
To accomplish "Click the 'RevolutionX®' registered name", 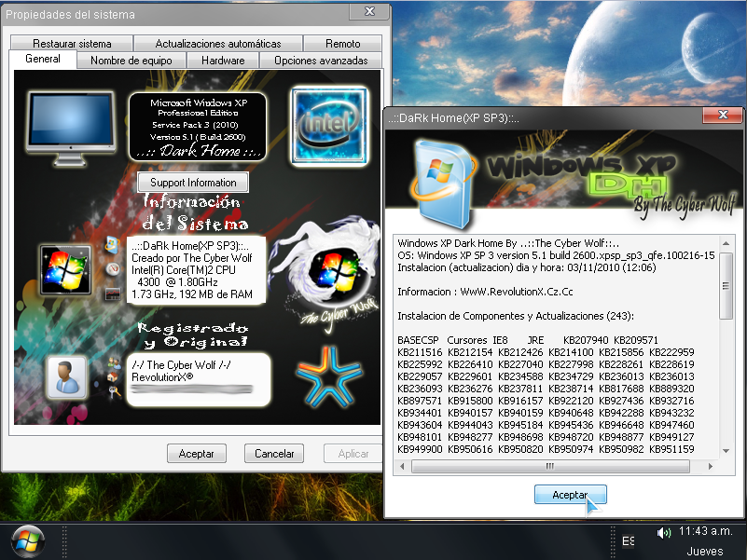I will coord(162,377).
